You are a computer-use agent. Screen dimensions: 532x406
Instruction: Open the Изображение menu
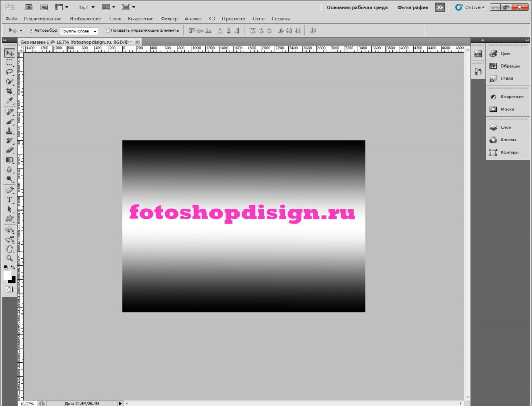point(85,19)
